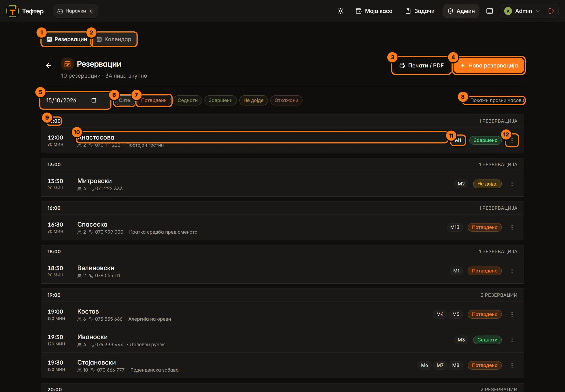565x392 pixels.
Task: Click the 19:00 hour group header
Action: [x=282, y=295]
